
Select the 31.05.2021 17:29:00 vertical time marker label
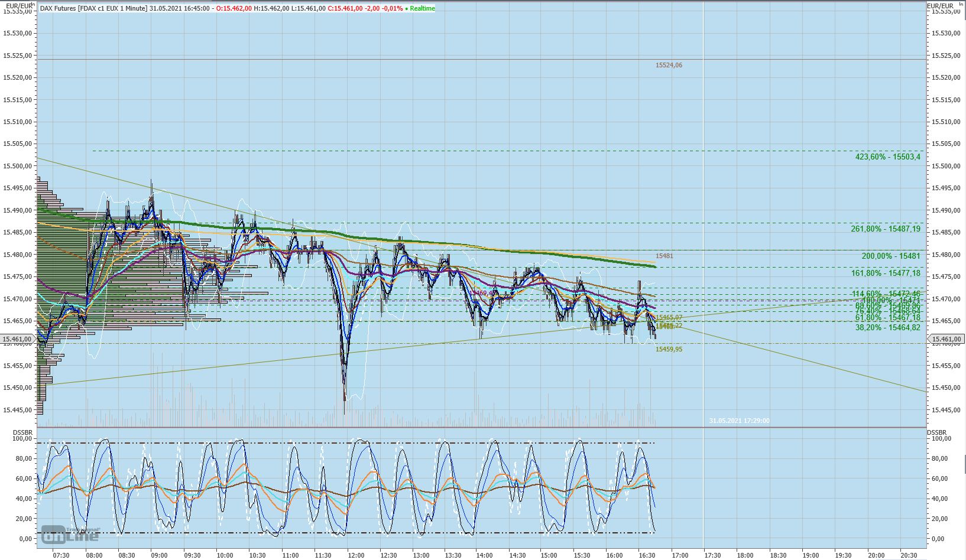click(739, 421)
